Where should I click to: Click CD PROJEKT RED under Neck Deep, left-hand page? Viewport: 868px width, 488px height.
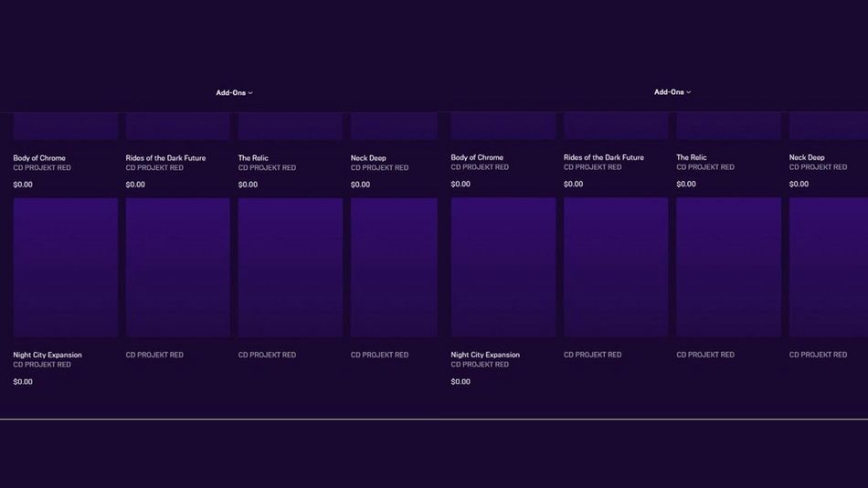point(379,168)
